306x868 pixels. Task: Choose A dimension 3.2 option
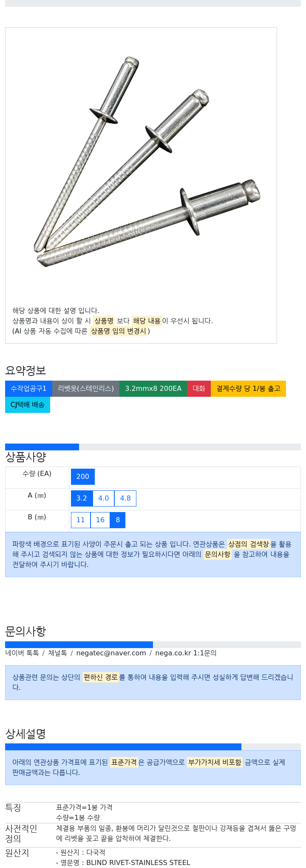tap(82, 498)
